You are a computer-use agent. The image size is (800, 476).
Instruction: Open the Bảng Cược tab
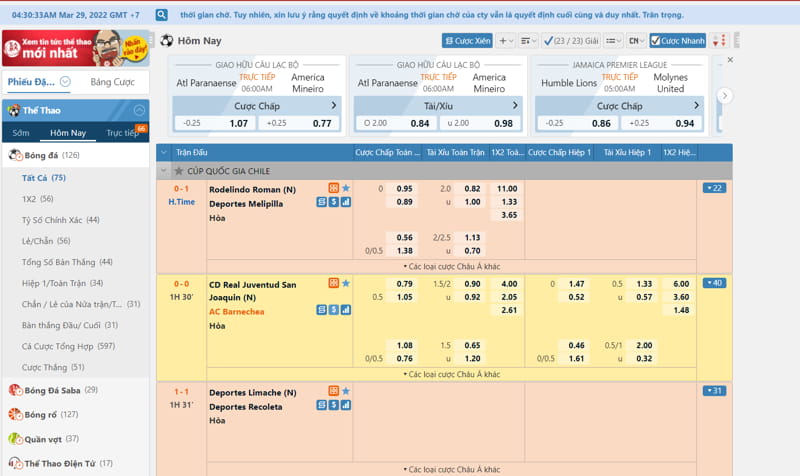tap(112, 82)
